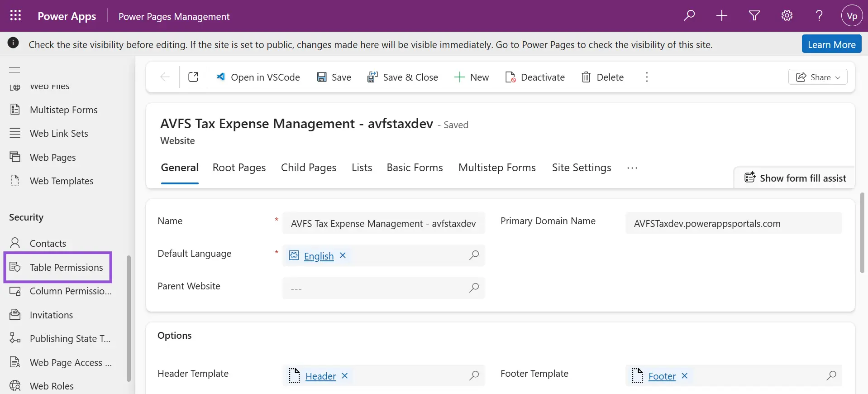This screenshot has width=868, height=394.
Task: Collapse the site map hamburger menu
Action: coord(14,70)
